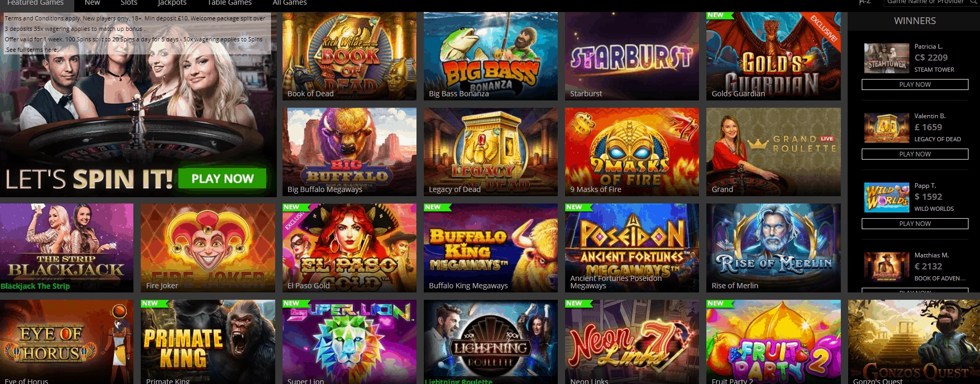Open the Table Games tab
The image size is (980, 384).
click(x=230, y=3)
